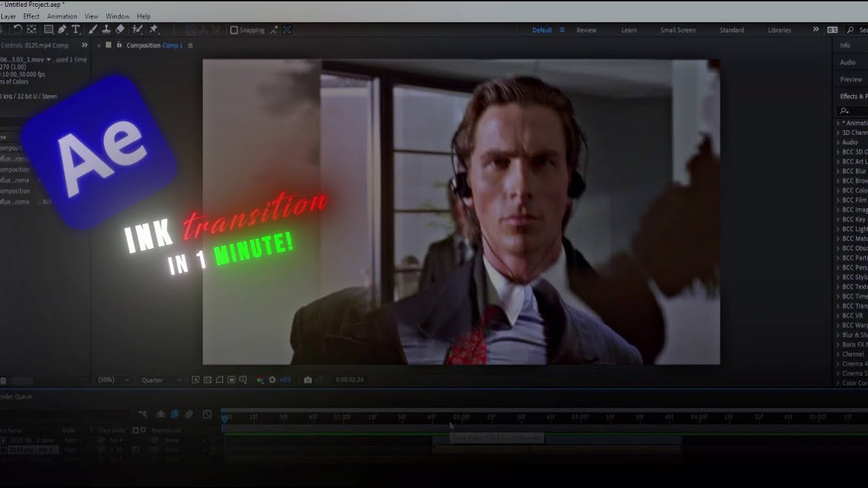Toggle the Shy layers timeline switch

[x=161, y=414]
